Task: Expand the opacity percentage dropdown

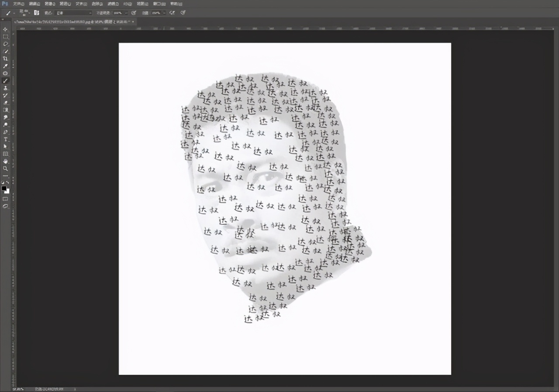Action: 127,13
